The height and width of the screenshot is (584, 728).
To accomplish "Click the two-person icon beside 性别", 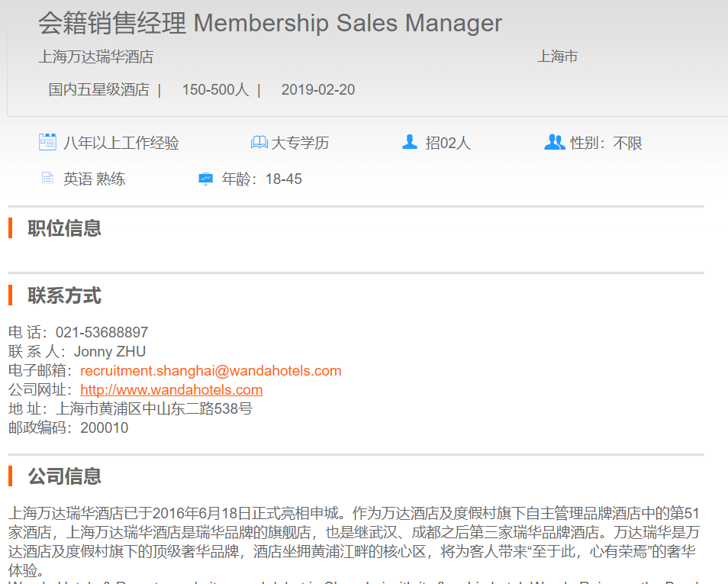I will click(555, 142).
